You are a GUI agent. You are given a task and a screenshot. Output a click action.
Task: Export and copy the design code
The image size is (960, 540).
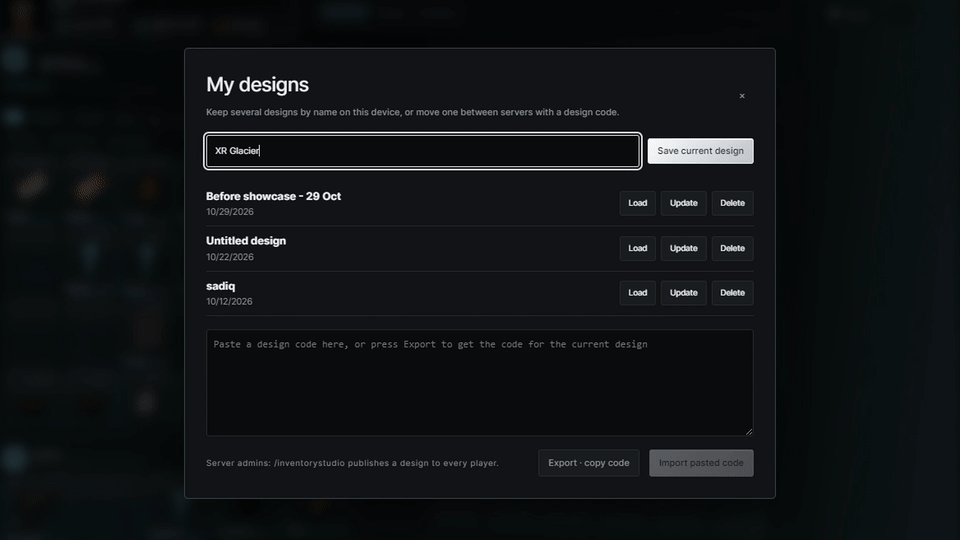click(588, 463)
